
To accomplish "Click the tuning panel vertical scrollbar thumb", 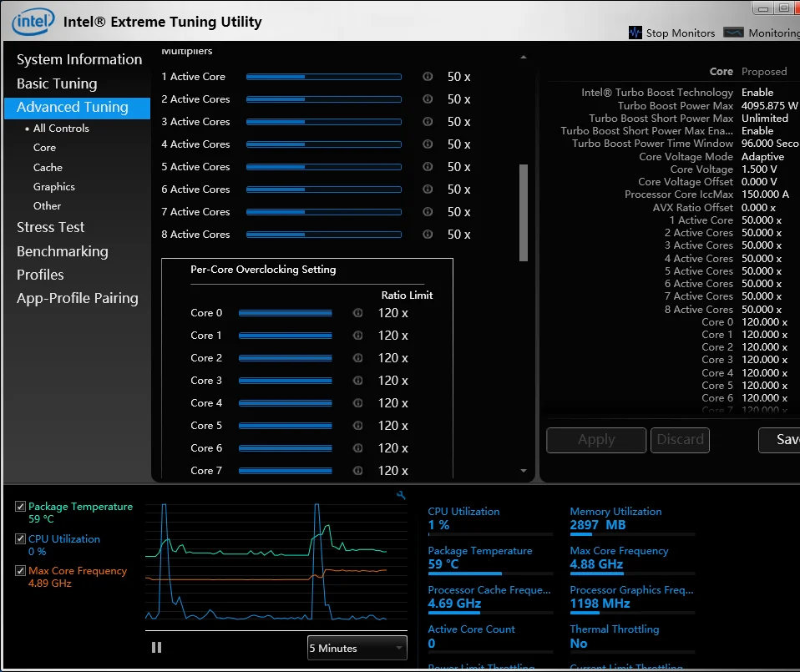I will tap(524, 213).
